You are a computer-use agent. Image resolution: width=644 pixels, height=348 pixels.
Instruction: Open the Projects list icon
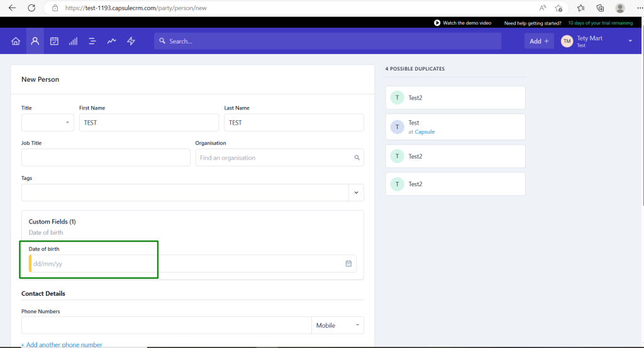[92, 41]
